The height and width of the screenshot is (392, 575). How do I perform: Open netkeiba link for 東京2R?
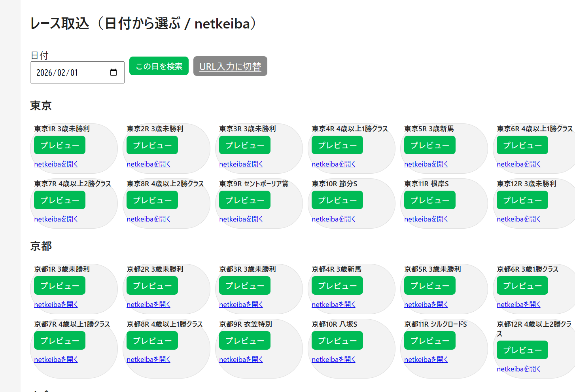(148, 164)
